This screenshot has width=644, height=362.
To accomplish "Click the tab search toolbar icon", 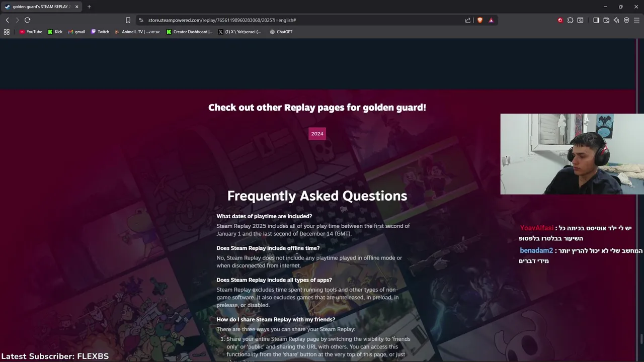I will [x=580, y=20].
